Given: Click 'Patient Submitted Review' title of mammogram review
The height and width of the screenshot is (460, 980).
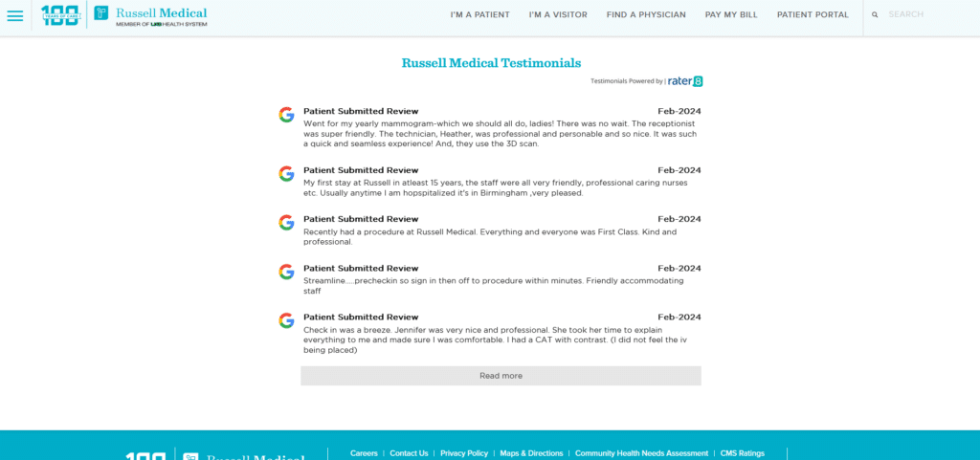Looking at the screenshot, I should [x=361, y=112].
